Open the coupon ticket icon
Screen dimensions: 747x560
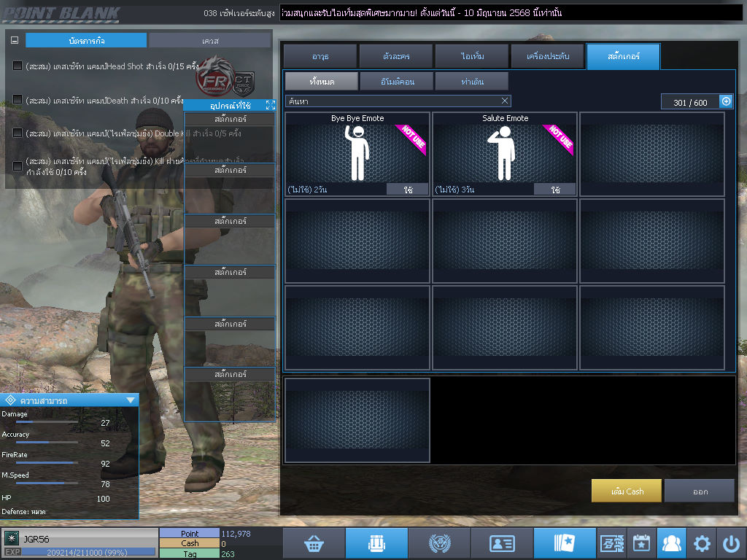[612, 543]
